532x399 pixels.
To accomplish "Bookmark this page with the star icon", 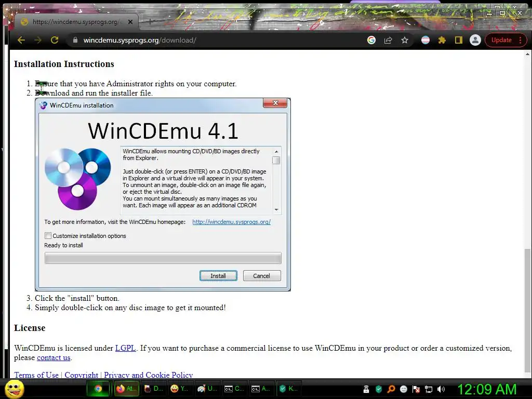I will (404, 40).
